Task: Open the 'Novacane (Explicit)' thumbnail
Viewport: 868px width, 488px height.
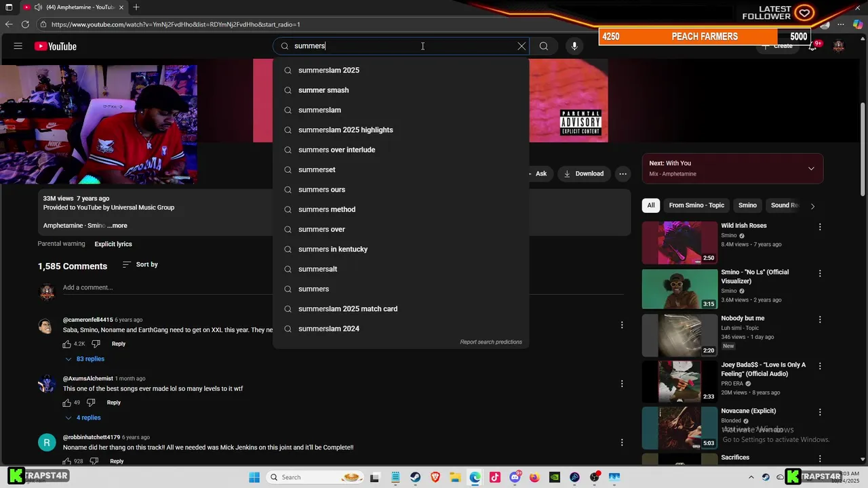Action: click(679, 428)
